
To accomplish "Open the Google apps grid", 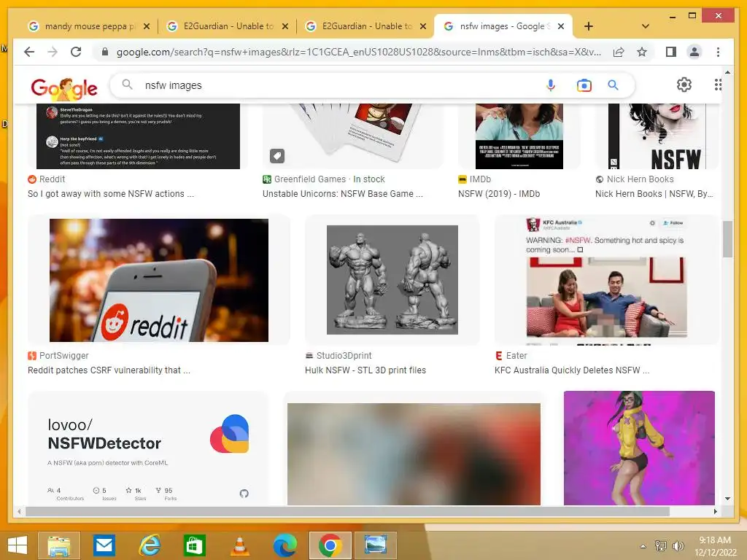I will tap(718, 85).
